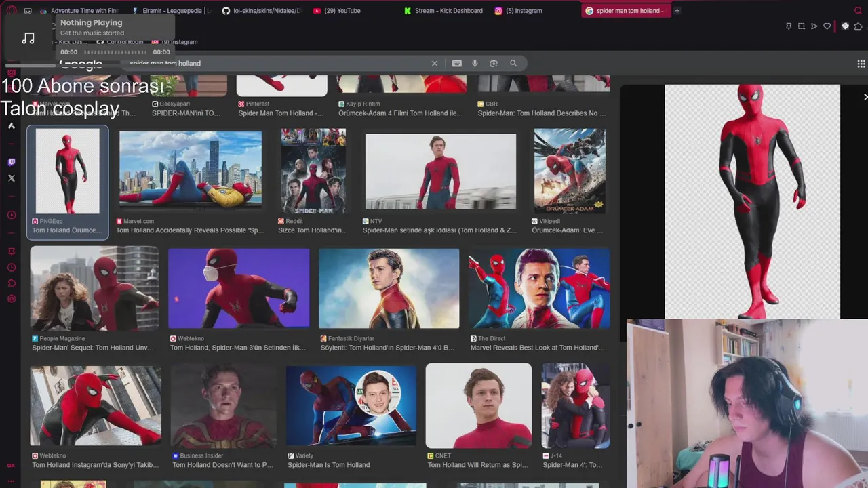Click the play-arrow icon in toolbar
The height and width of the screenshot is (488, 868).
(x=814, y=26)
